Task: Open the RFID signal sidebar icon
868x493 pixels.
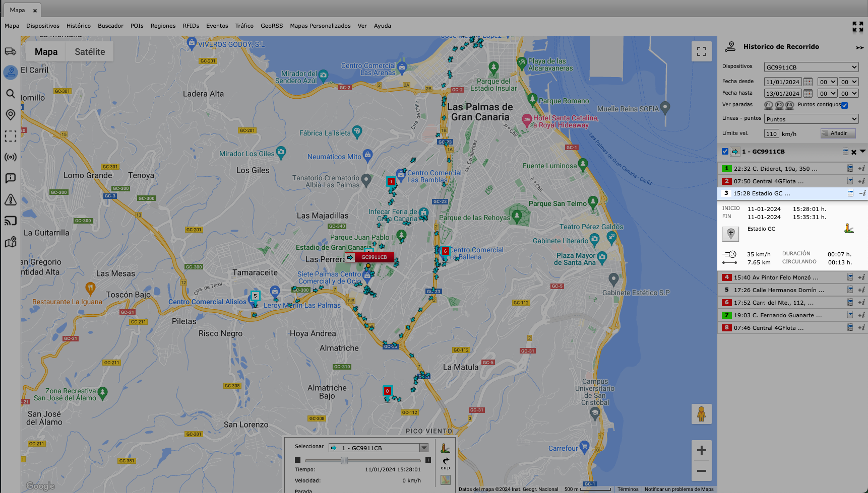Action: click(x=11, y=157)
